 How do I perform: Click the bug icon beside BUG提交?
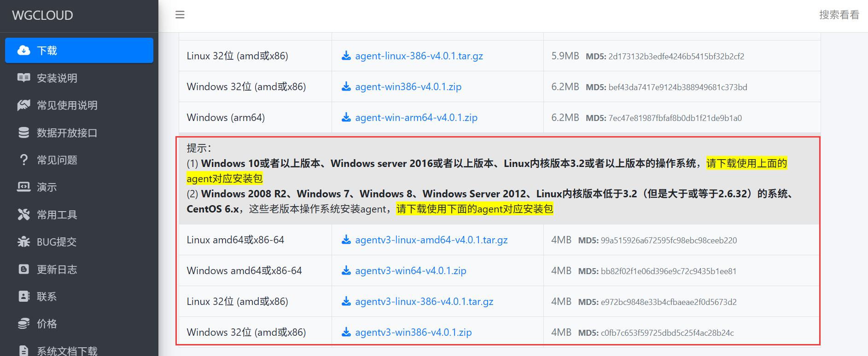(x=23, y=241)
